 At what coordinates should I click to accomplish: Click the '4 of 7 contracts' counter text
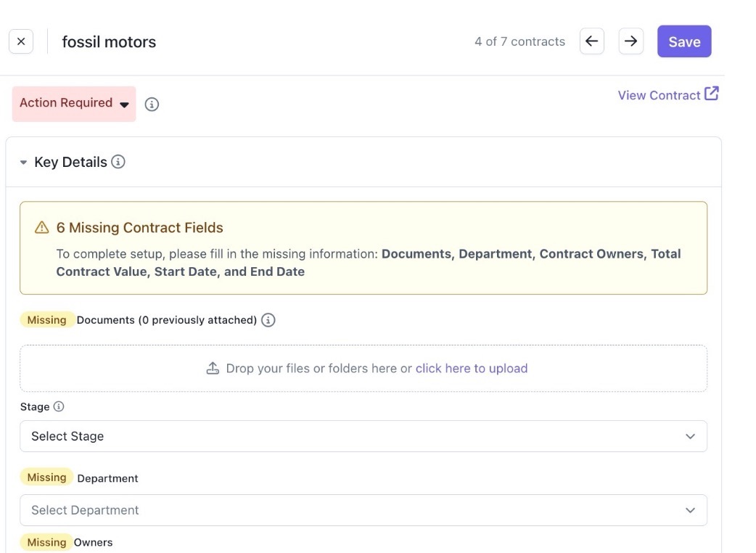[x=519, y=41]
